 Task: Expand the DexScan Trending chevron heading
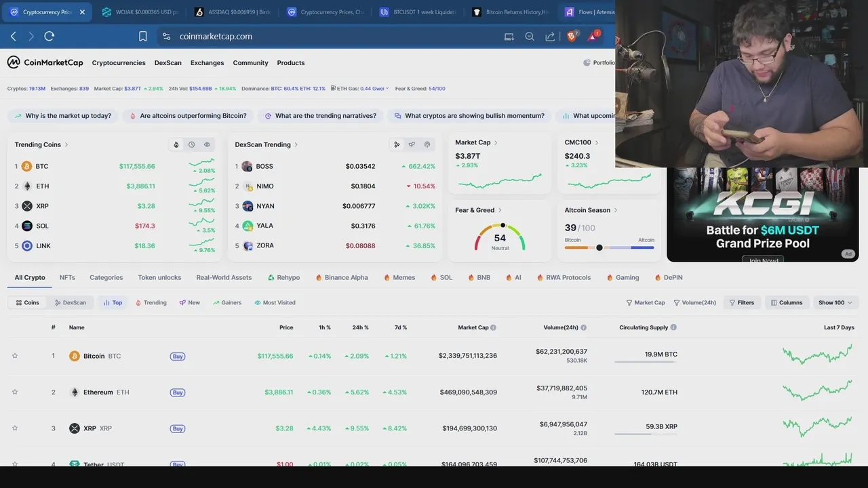coord(267,144)
